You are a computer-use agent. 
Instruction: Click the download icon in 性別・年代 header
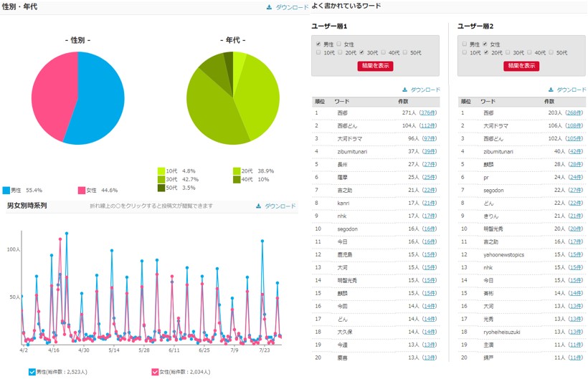pyautogui.click(x=269, y=7)
